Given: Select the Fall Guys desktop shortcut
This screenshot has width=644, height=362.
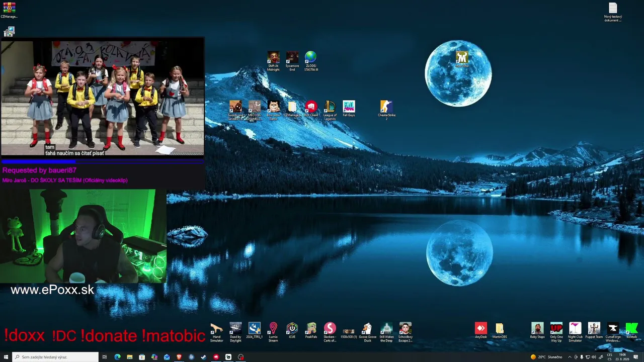Looking at the screenshot, I should [349, 109].
